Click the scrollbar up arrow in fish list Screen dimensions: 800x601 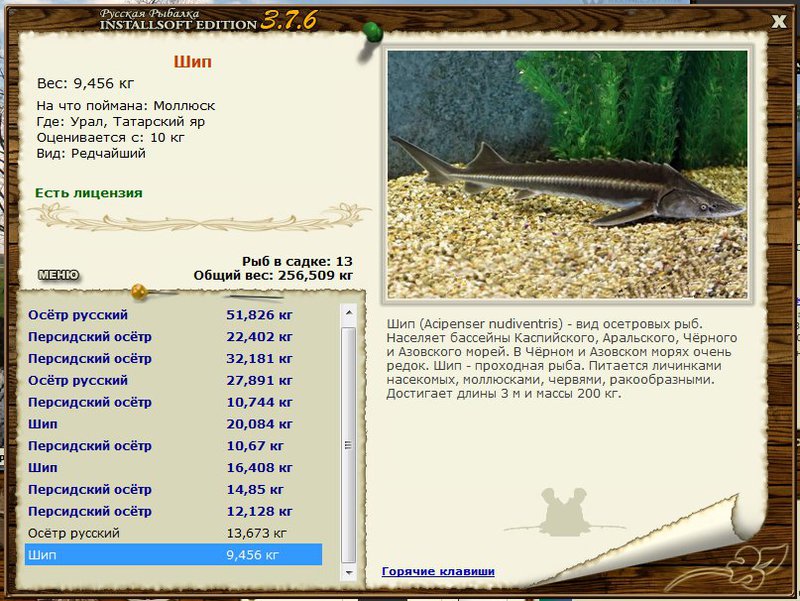coord(349,312)
